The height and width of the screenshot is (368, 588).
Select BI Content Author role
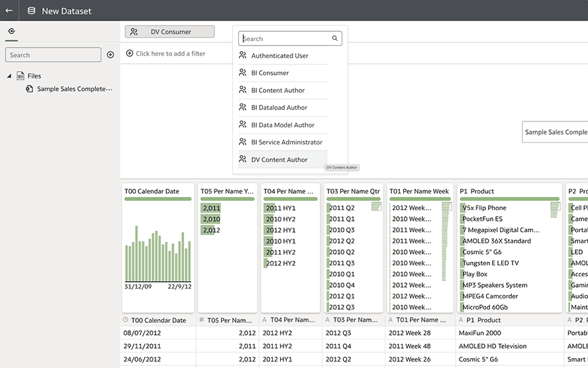[x=277, y=90]
